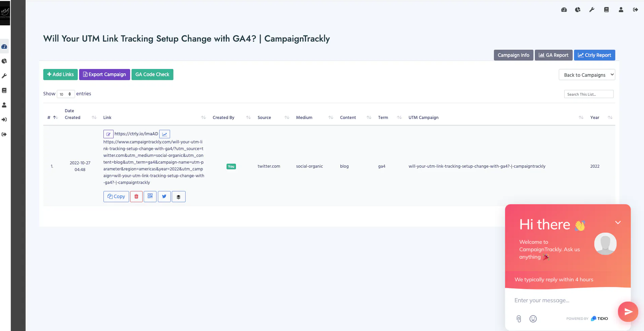The image size is (644, 331).
Task: Click the You badge in Created By
Action: pos(231,166)
